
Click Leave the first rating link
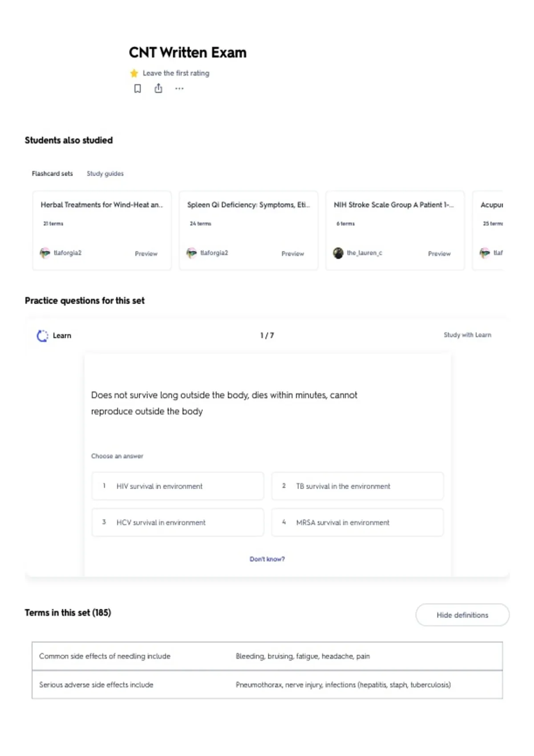pyautogui.click(x=176, y=73)
